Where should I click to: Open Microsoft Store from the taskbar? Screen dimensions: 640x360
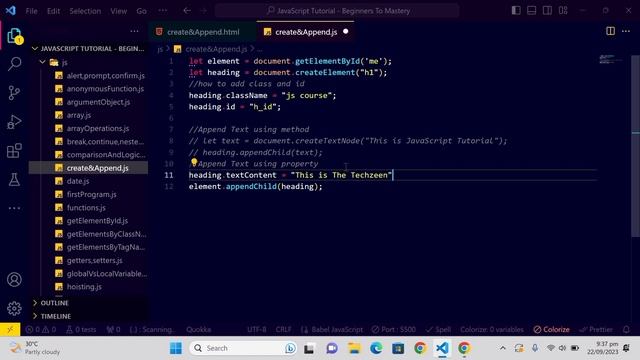(398, 348)
